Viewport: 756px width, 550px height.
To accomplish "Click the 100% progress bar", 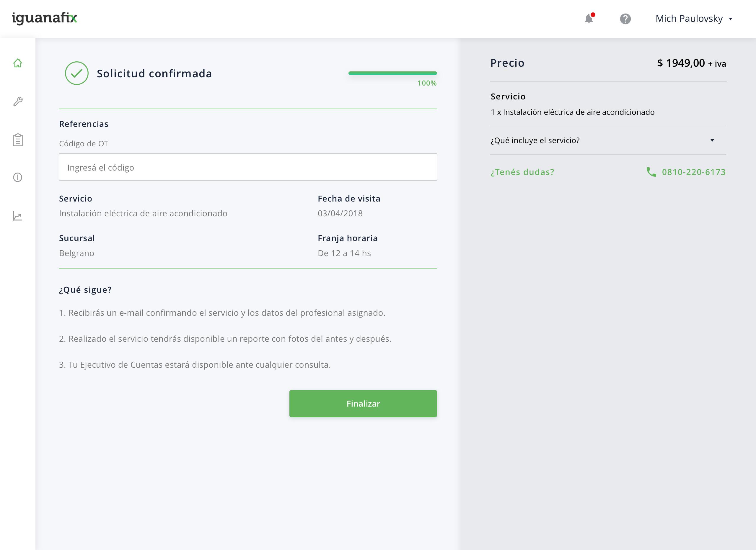I will [392, 73].
